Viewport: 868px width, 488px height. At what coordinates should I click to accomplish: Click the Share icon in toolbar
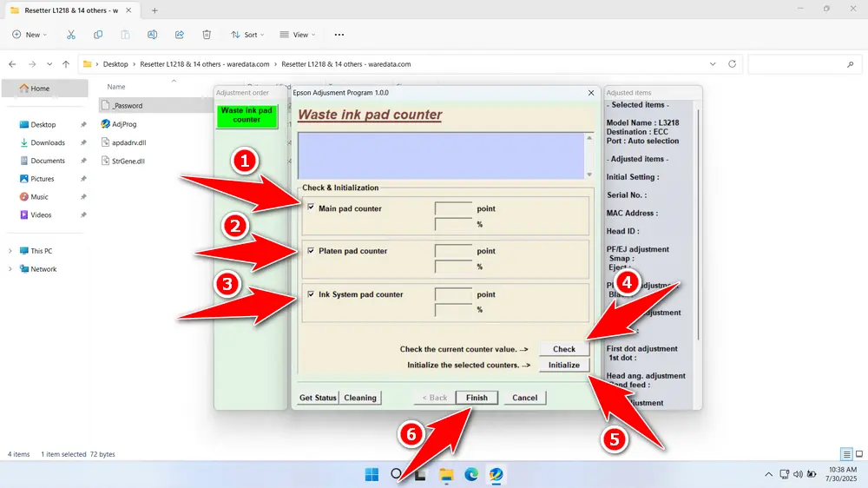tap(180, 35)
